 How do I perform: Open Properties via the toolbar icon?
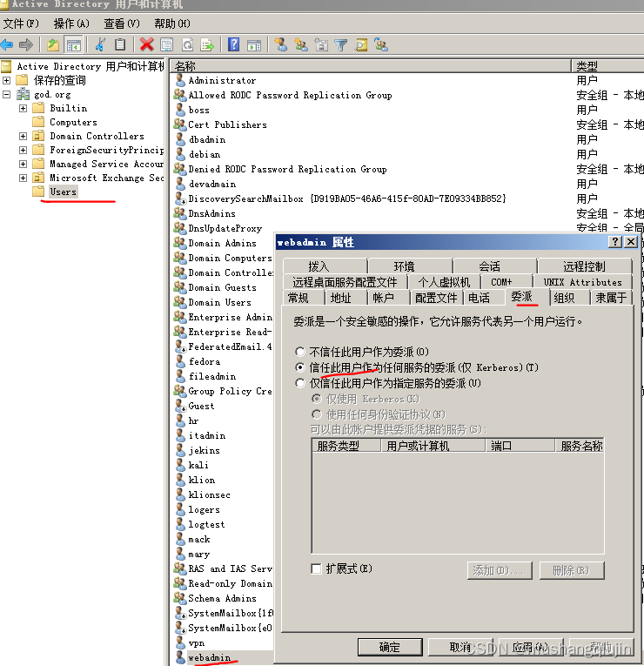(167, 44)
